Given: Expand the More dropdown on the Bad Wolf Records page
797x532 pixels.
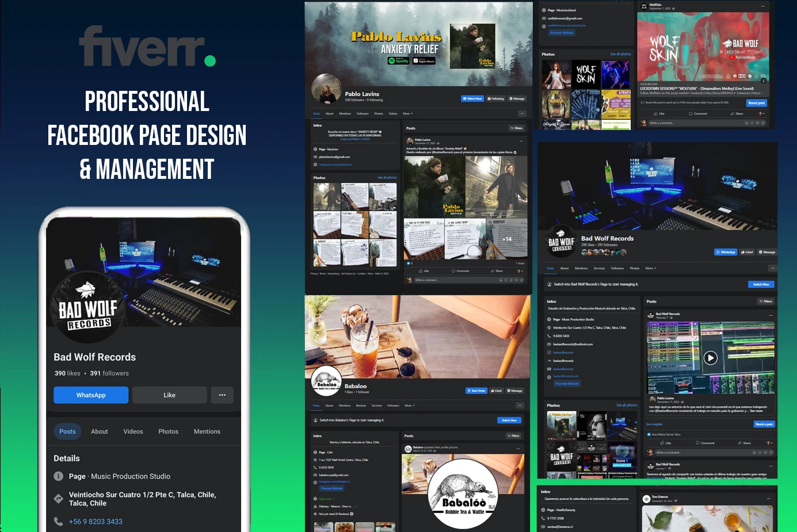Looking at the screenshot, I should click(650, 268).
